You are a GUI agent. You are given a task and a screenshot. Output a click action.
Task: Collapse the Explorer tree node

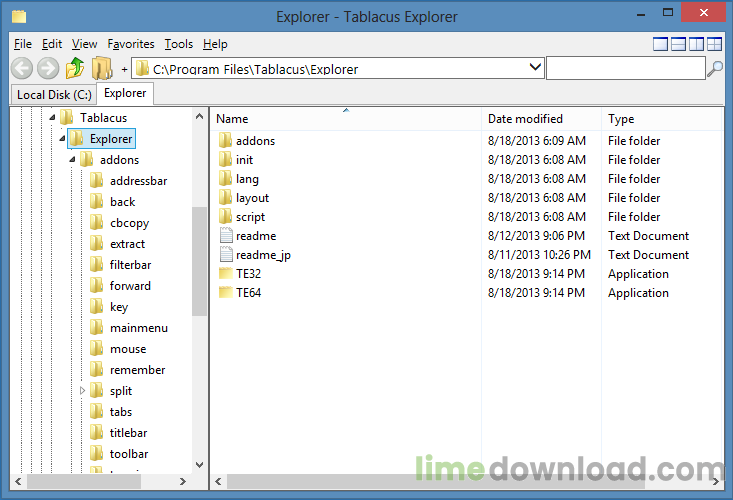coord(62,139)
